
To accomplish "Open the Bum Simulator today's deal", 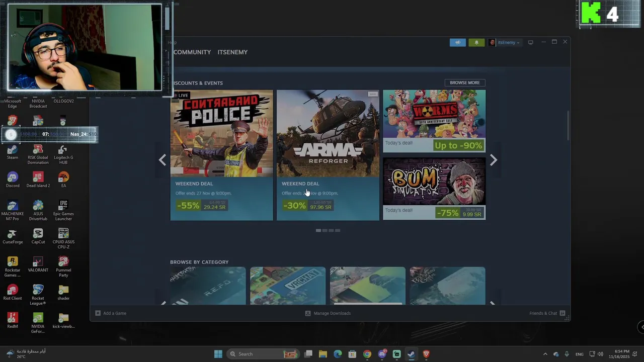I will click(434, 189).
